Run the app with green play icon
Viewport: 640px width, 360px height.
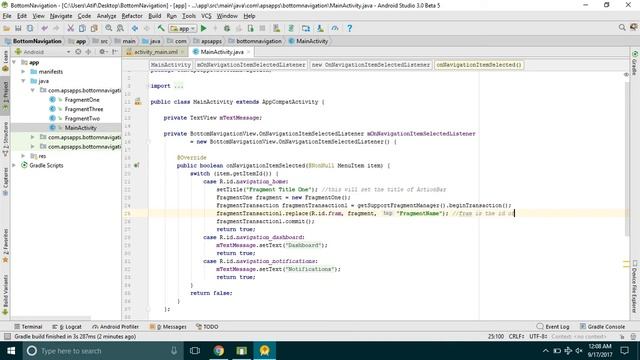pos(204,28)
